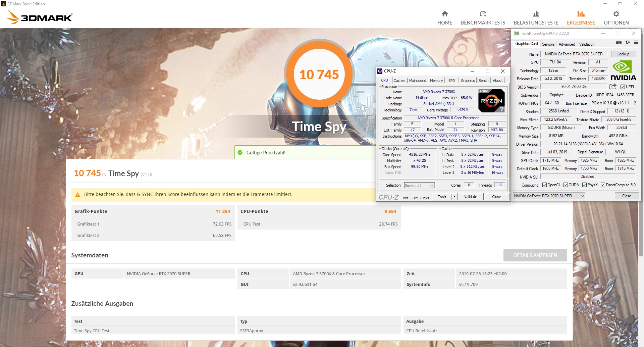Click the Validate button in CPU-Z
Viewport: 644px width, 347px height.
(471, 197)
